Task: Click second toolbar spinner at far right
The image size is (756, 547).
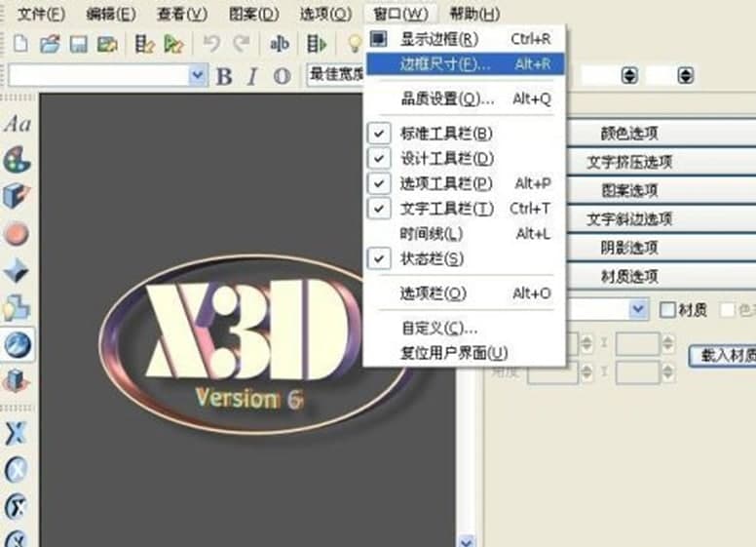Action: [686, 76]
